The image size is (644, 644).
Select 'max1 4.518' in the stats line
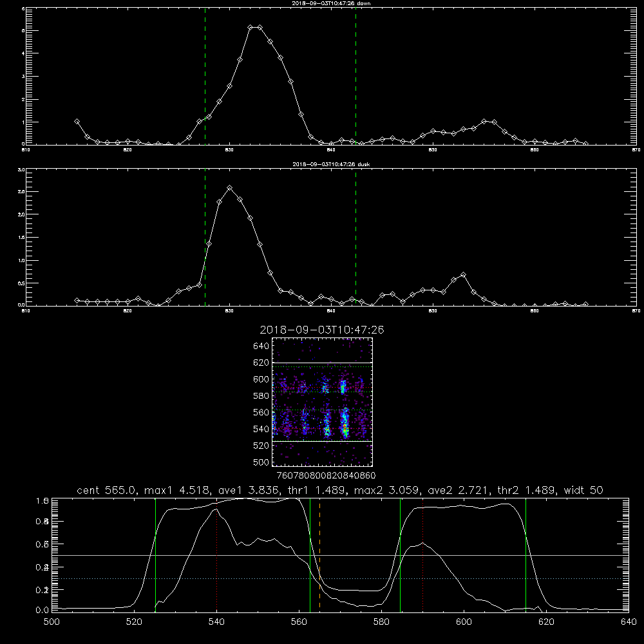(x=176, y=490)
